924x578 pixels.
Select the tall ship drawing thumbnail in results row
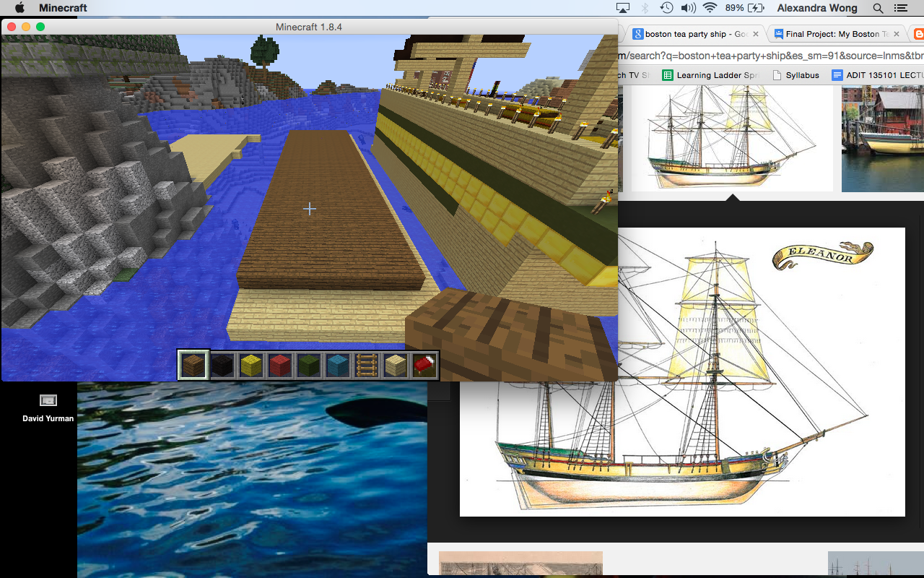732,138
